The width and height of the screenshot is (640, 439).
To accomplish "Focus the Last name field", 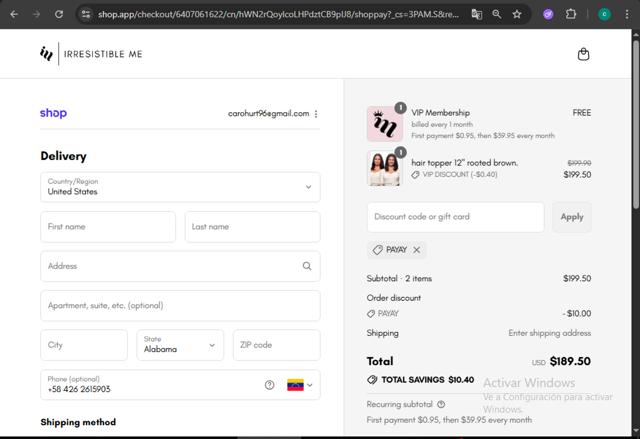I will click(x=253, y=227).
